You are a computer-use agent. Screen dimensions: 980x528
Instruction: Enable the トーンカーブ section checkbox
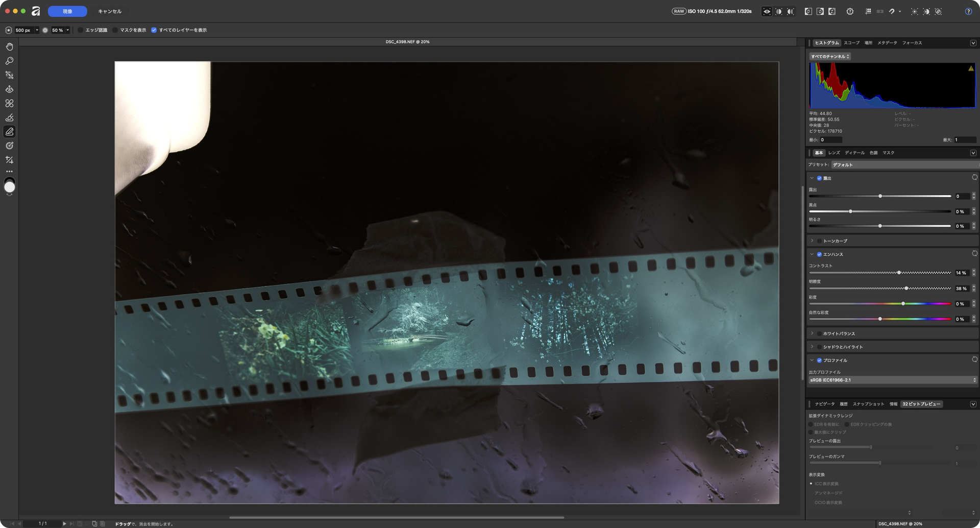[x=819, y=241]
